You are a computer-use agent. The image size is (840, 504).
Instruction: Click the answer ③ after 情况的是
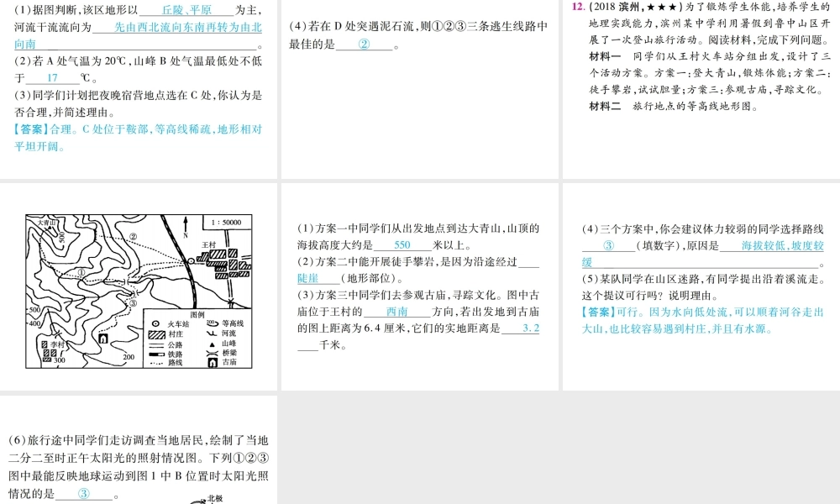[x=83, y=494]
